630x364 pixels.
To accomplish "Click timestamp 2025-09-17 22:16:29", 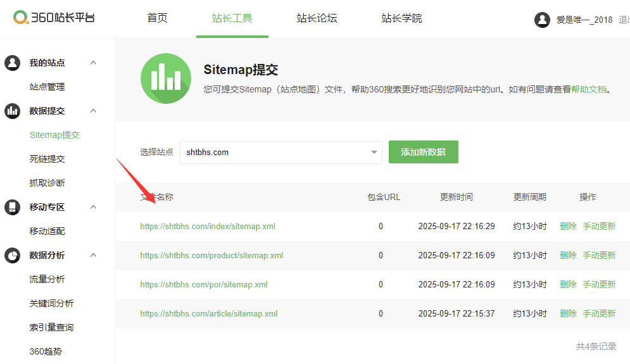I will 457,226.
